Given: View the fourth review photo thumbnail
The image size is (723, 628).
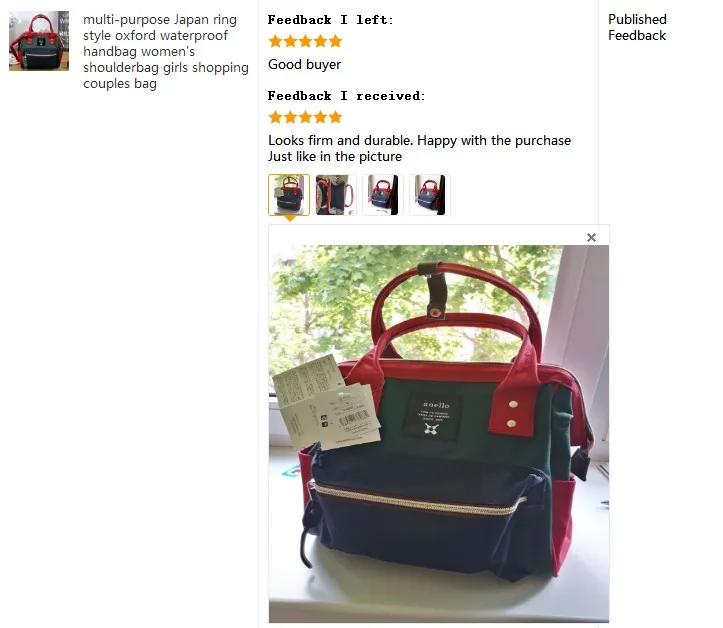Looking at the screenshot, I should click(x=430, y=195).
